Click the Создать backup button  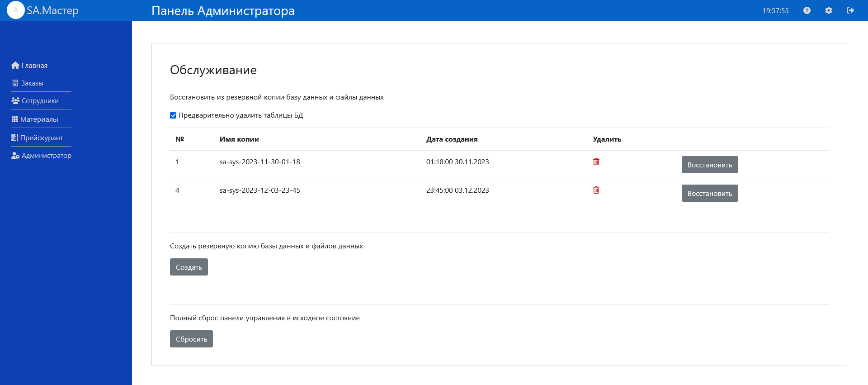point(189,267)
